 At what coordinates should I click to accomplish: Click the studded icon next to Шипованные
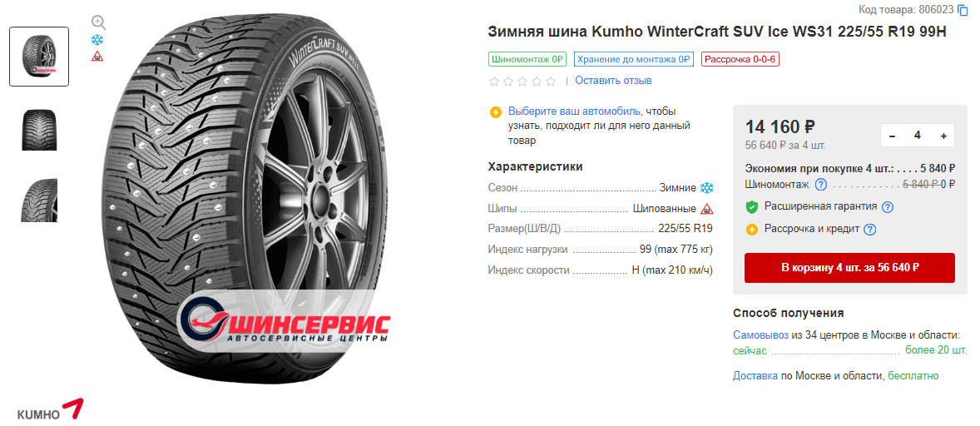pos(707,209)
